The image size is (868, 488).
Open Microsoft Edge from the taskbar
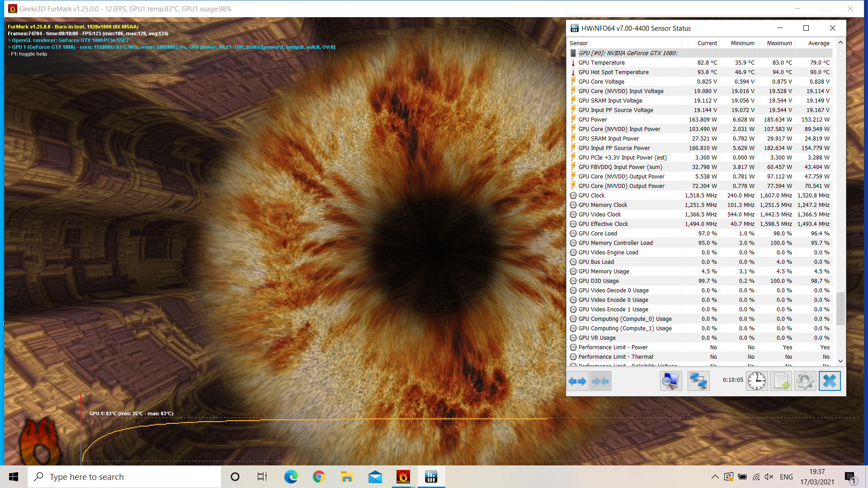click(291, 477)
